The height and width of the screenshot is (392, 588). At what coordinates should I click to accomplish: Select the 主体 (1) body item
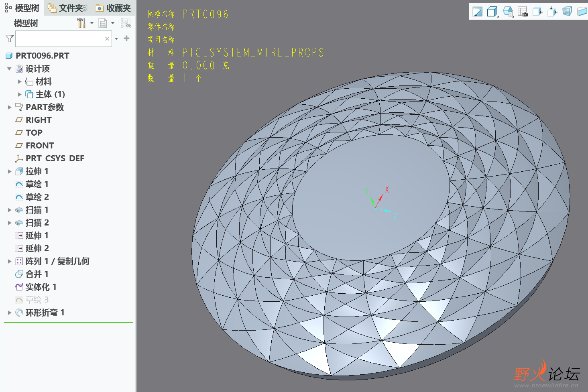pos(50,94)
